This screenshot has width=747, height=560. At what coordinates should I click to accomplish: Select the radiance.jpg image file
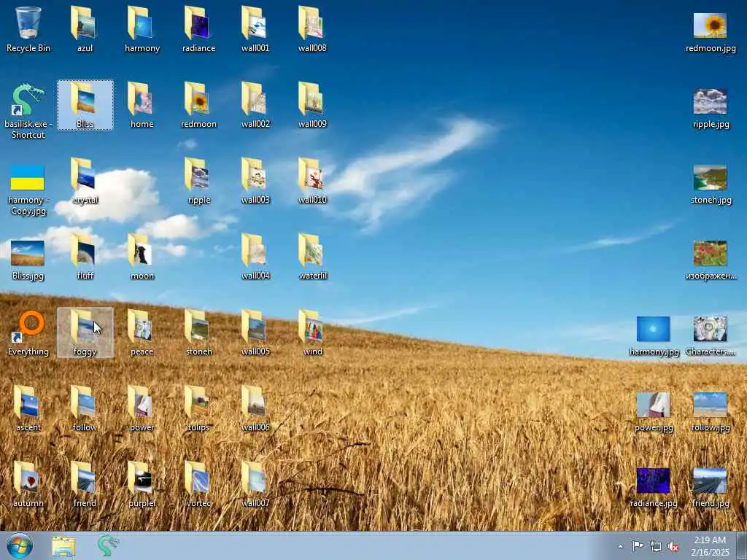[x=654, y=487]
